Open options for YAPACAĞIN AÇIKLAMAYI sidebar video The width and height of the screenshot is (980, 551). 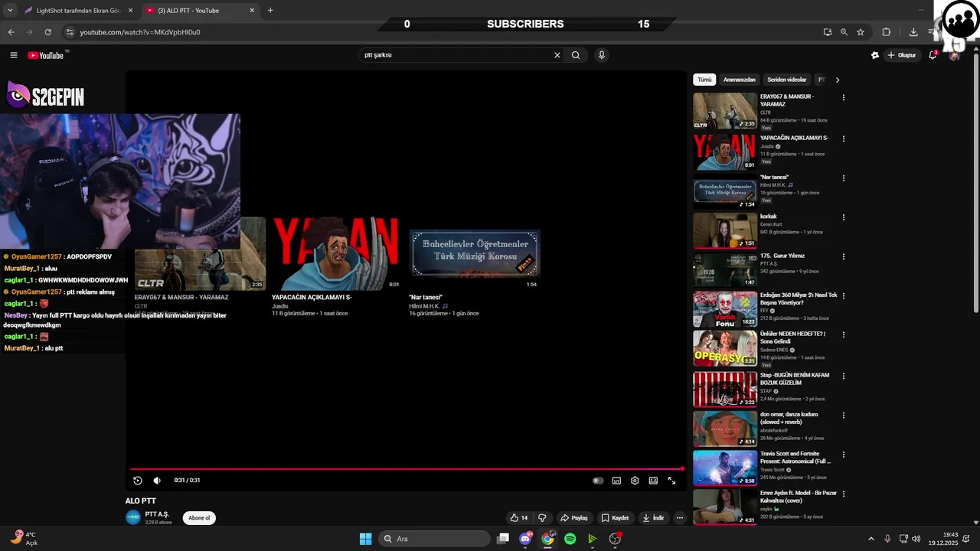pos(844,139)
